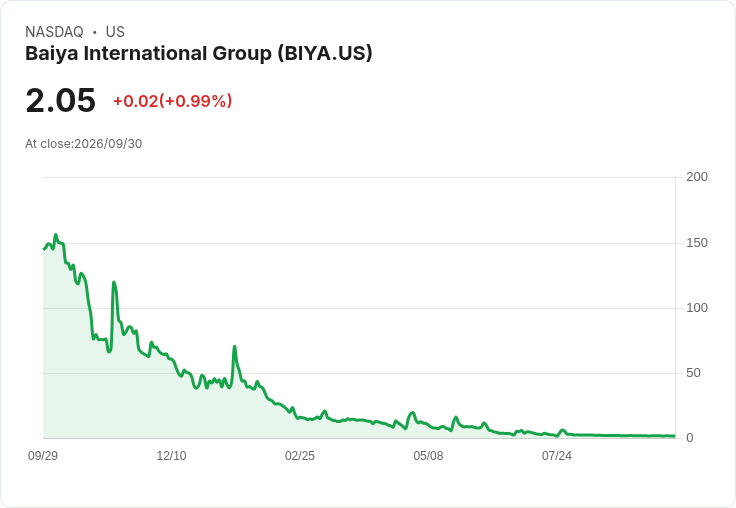Viewport: 736px width, 508px height.
Task: Click the US market label
Action: [115, 32]
